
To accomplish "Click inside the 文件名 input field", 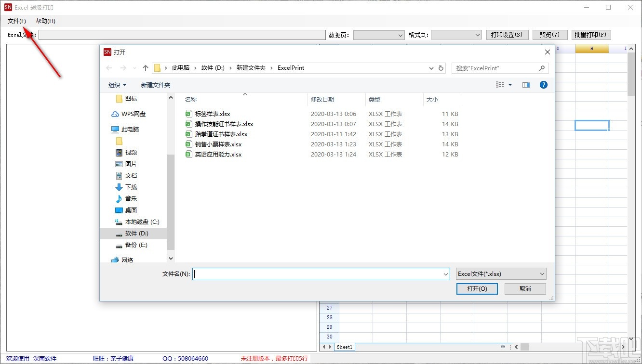I will tap(318, 273).
